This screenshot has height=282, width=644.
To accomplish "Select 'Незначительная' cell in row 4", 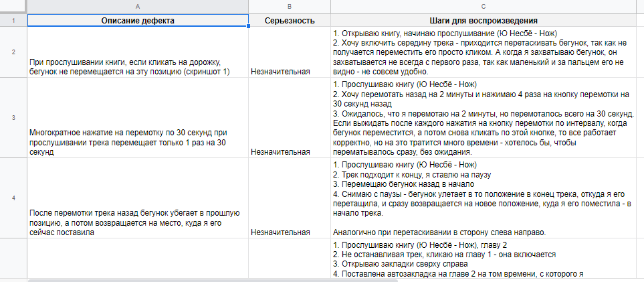I will pyautogui.click(x=290, y=198).
